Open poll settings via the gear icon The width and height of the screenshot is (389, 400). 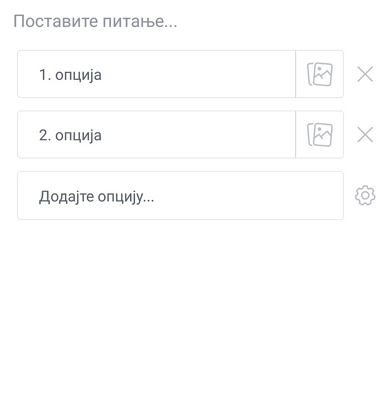point(365,195)
